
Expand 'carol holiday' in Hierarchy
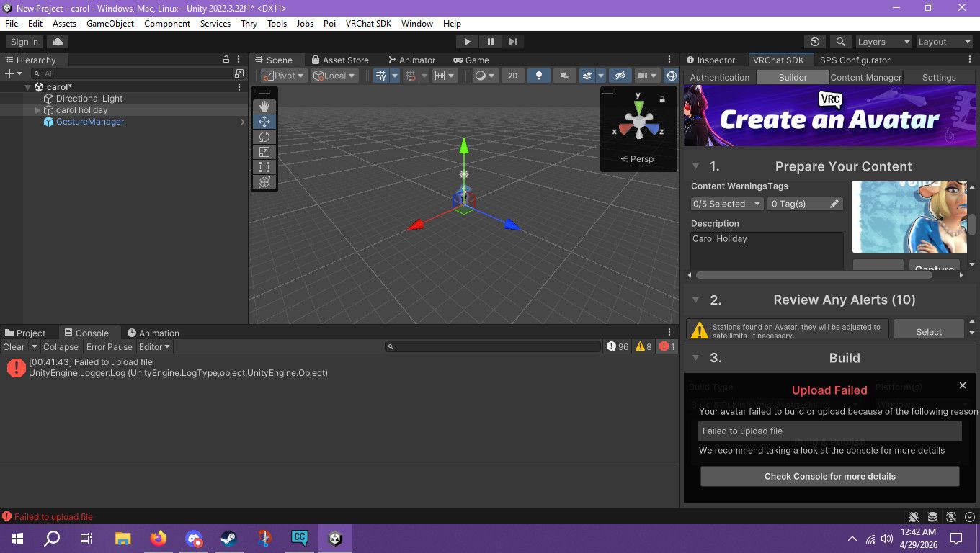[38, 110]
